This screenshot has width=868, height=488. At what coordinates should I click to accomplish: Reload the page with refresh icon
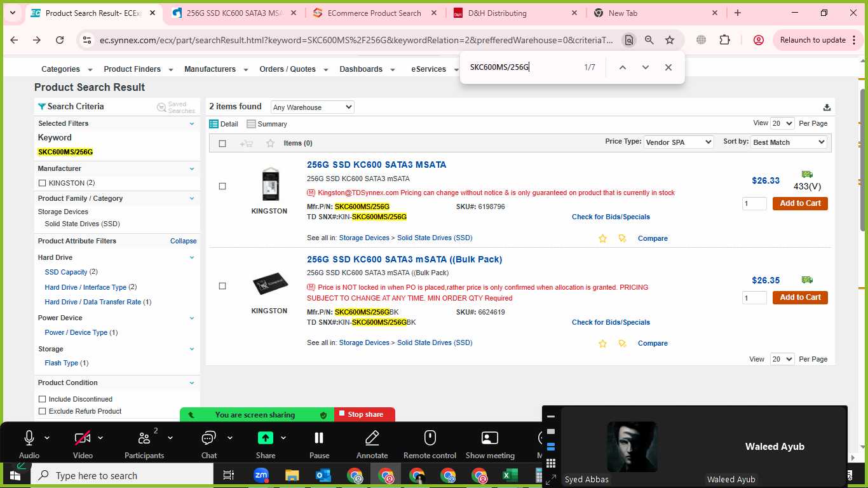point(60,40)
